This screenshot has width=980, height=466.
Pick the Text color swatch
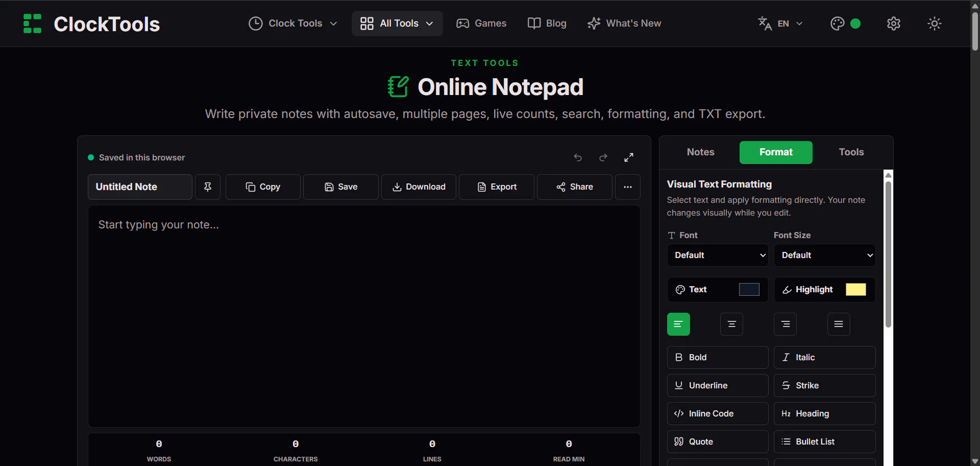pos(749,290)
